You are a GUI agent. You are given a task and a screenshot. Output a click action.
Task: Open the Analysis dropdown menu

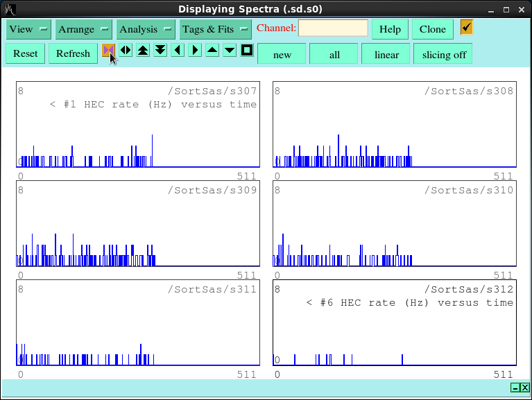tap(146, 29)
